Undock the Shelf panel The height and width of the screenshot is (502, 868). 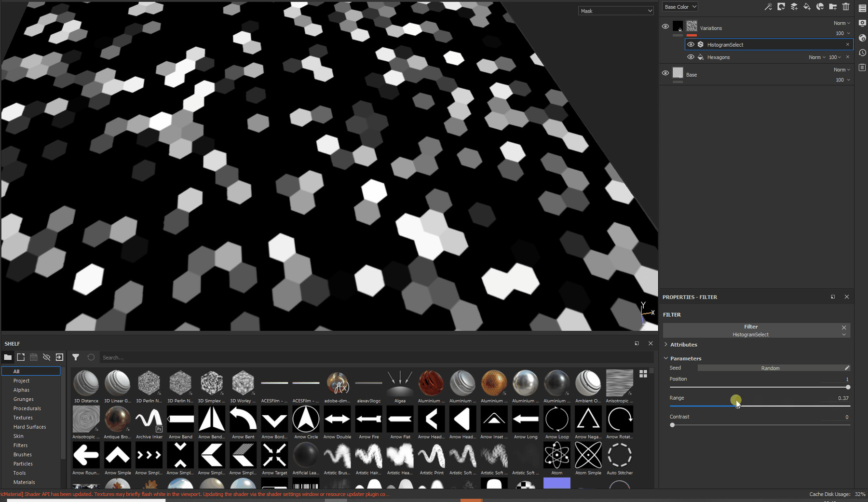pyautogui.click(x=637, y=343)
